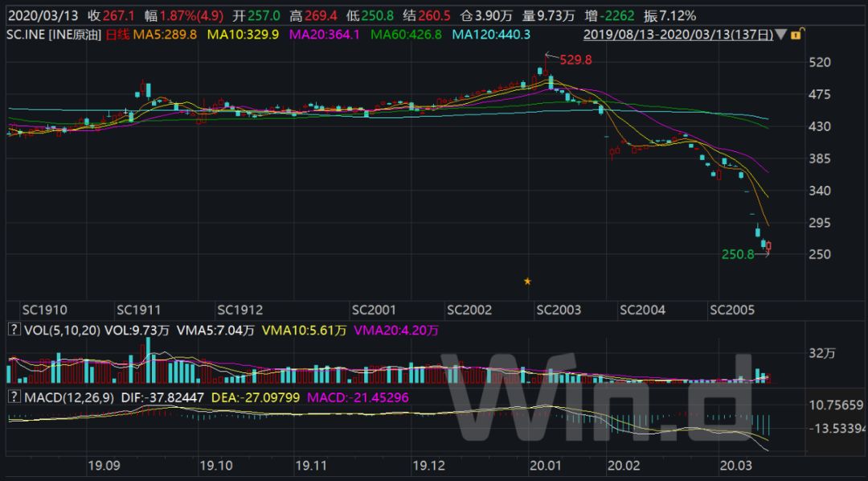Click the orange star event marker
This screenshot has height=481, width=868.
[x=527, y=282]
